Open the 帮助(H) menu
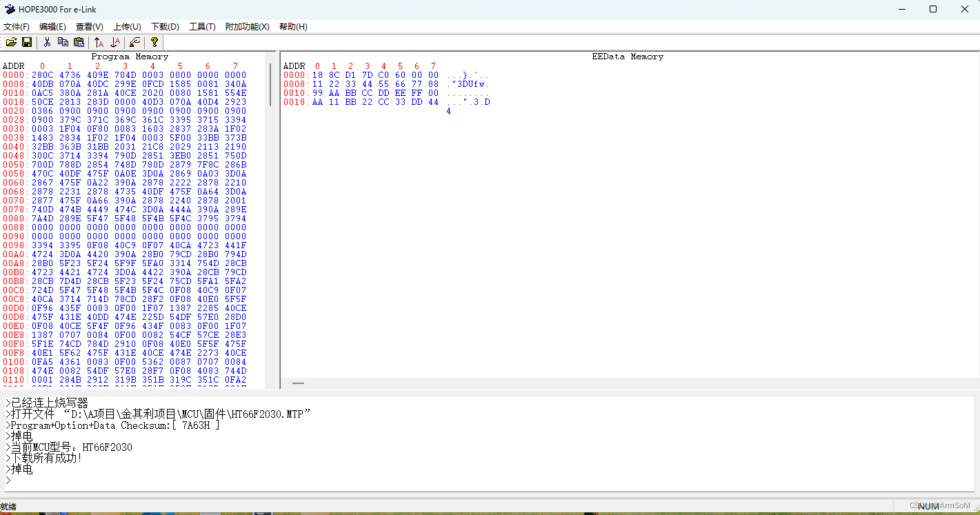Viewport: 980px width, 515px height. pyautogui.click(x=293, y=27)
